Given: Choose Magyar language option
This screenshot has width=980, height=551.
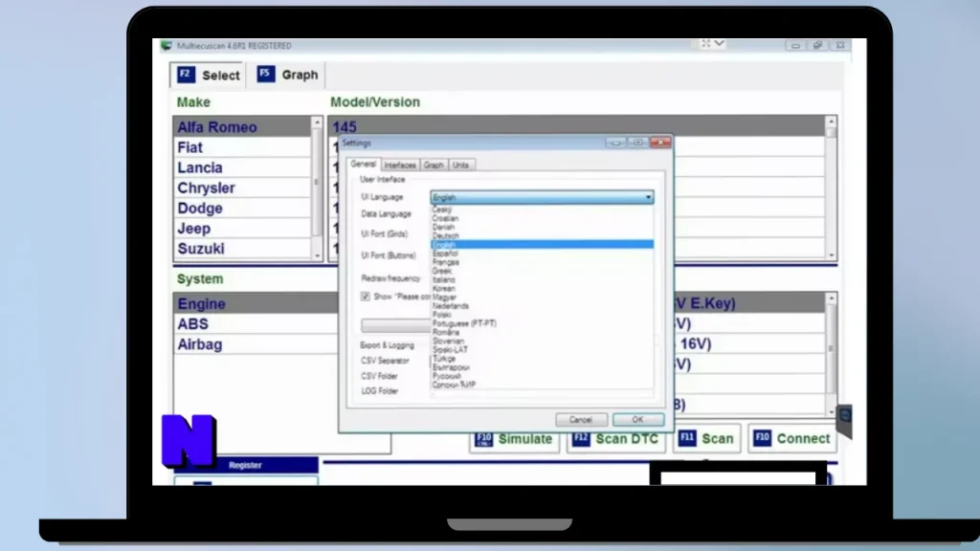Looking at the screenshot, I should pyautogui.click(x=542, y=298).
